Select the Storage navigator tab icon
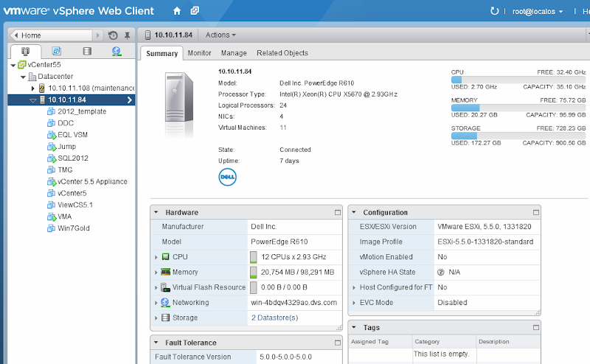The image size is (590, 364). (x=87, y=51)
